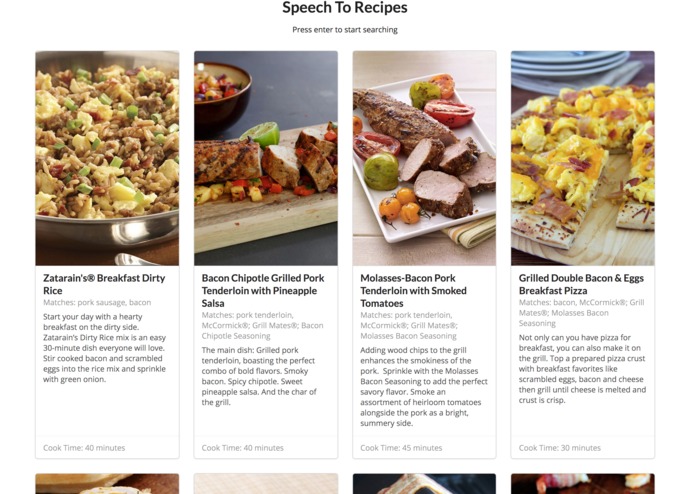Open the partially visible fourth card in second row
695x494 pixels.
(583, 484)
